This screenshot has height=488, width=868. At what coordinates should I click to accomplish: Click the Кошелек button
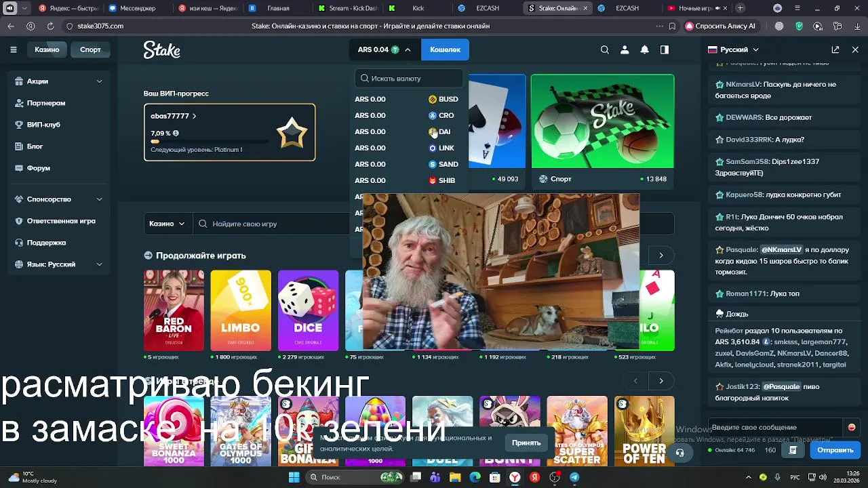(445, 49)
